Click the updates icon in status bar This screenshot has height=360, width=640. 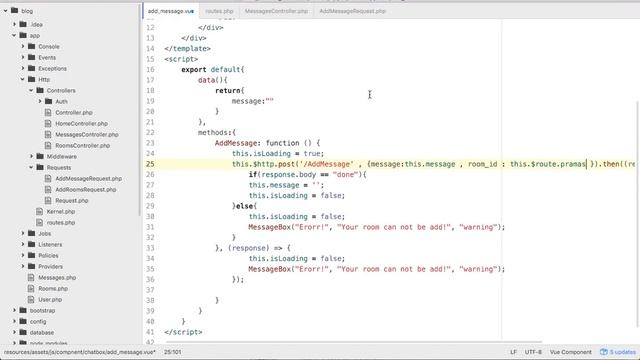pyautogui.click(x=604, y=352)
